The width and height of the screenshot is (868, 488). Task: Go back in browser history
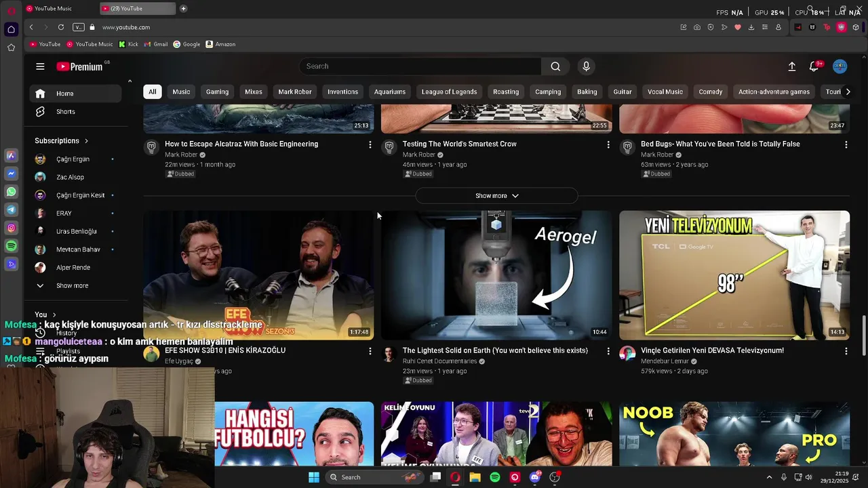[x=31, y=27]
